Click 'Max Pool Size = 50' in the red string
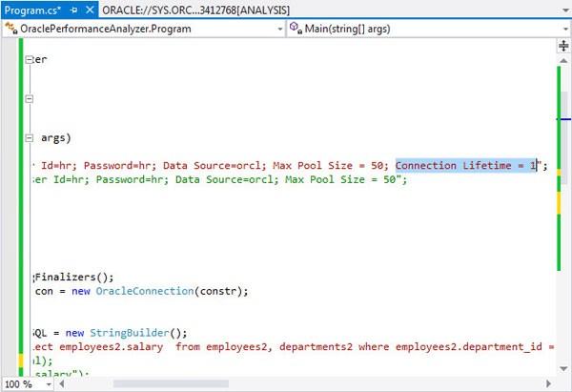Screen dimensions: 572x392 pyautogui.click(x=328, y=166)
